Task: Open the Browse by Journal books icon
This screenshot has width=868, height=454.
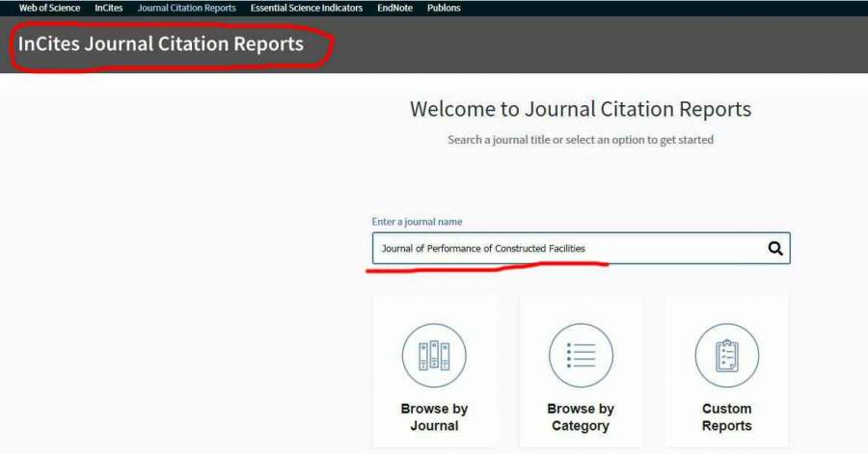Action: pyautogui.click(x=434, y=356)
